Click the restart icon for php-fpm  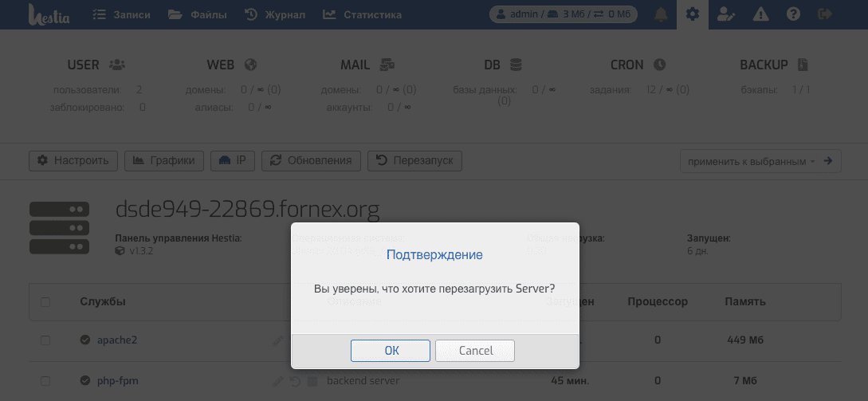point(296,381)
